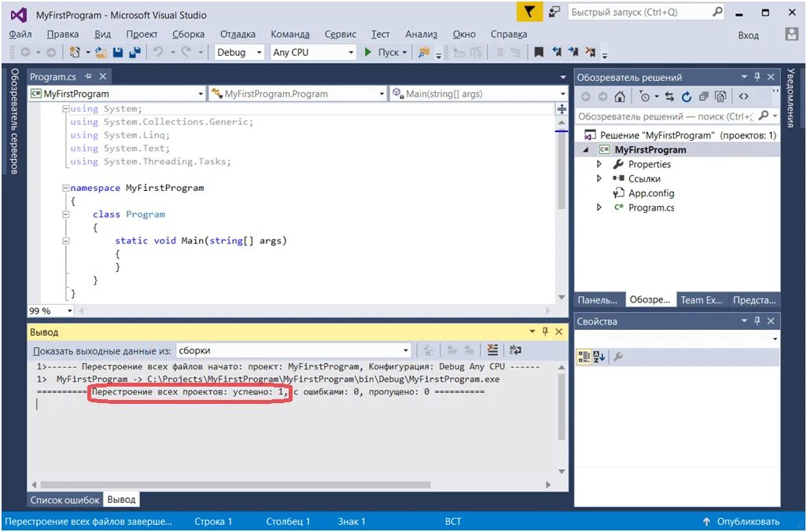
Task: Sync with active document icon
Action: point(669,97)
